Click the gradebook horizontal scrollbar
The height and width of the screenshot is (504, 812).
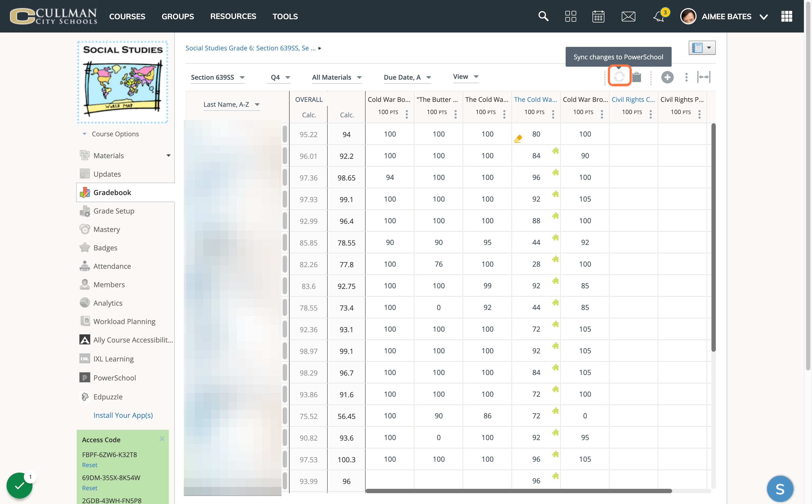tap(518, 491)
